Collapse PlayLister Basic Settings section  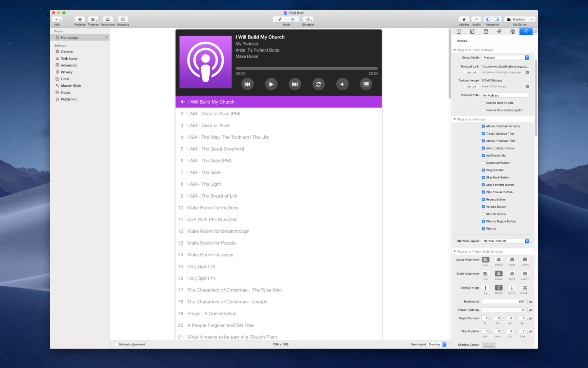click(454, 50)
